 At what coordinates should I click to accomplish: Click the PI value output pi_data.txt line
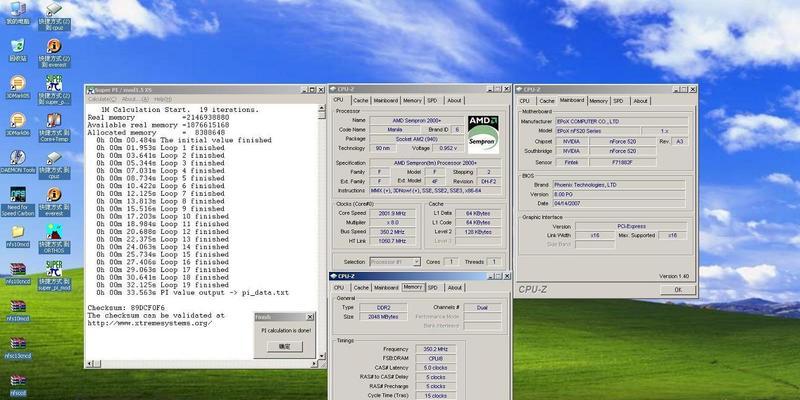point(192,293)
